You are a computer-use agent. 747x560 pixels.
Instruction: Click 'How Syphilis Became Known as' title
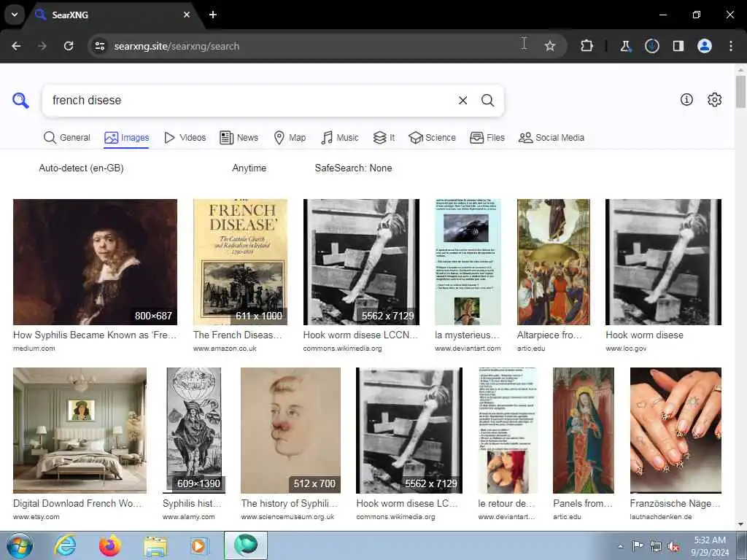(x=95, y=335)
